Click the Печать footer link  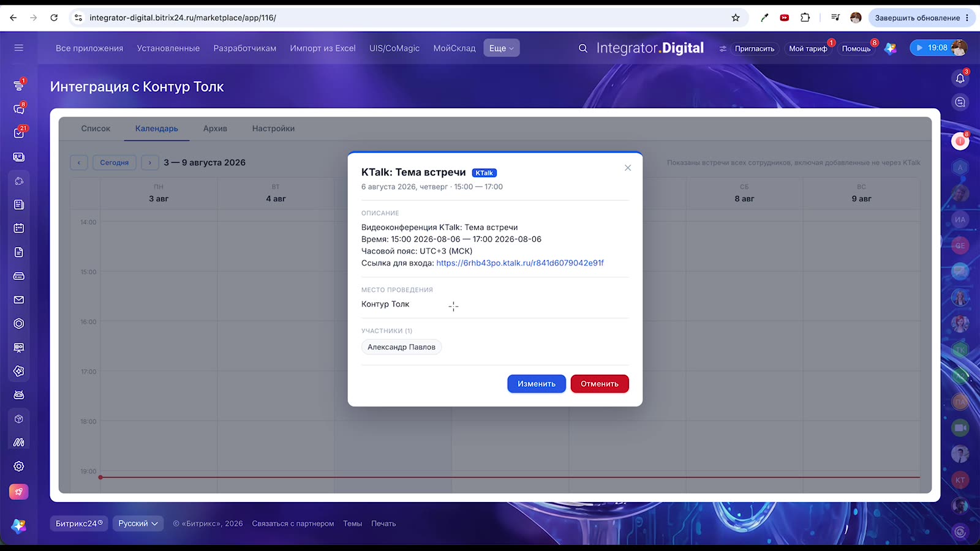point(383,523)
